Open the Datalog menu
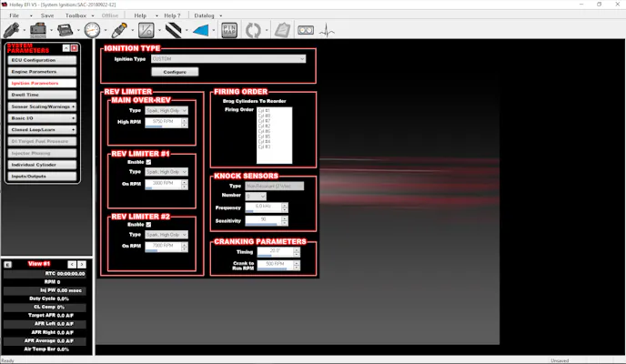The height and width of the screenshot is (364, 626). click(x=205, y=15)
